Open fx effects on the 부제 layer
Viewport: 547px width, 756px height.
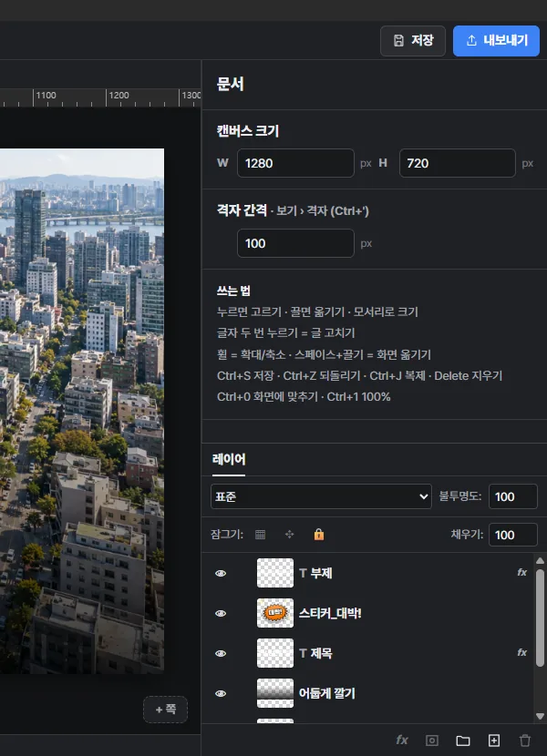521,572
